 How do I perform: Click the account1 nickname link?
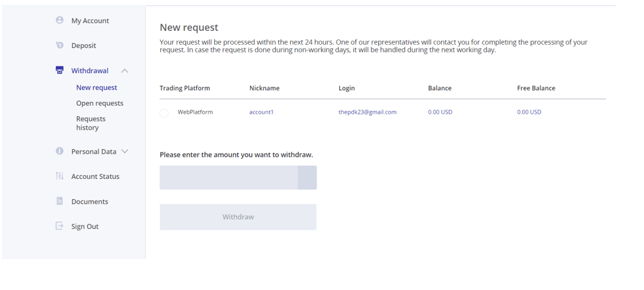tap(261, 112)
